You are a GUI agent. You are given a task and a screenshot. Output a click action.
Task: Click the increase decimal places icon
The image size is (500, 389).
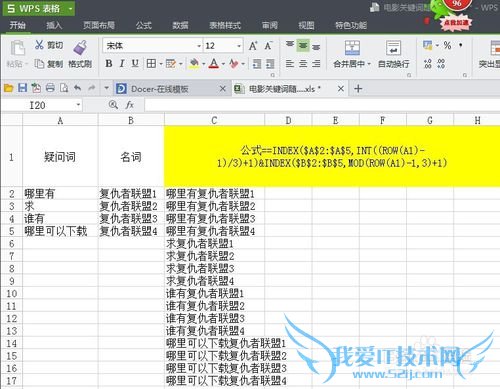[428, 63]
